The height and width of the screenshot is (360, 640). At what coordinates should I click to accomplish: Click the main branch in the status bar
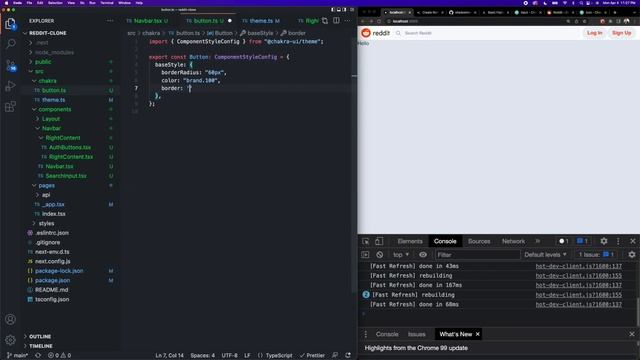(17, 356)
